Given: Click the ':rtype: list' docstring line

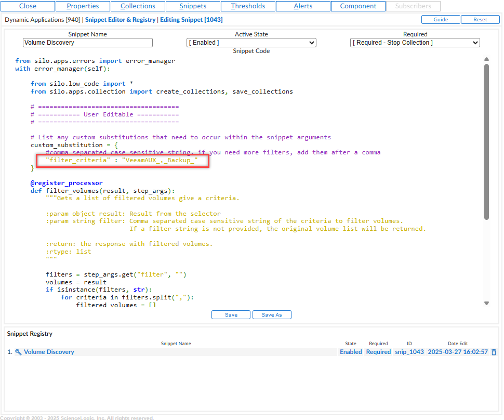Looking at the screenshot, I should coord(69,252).
